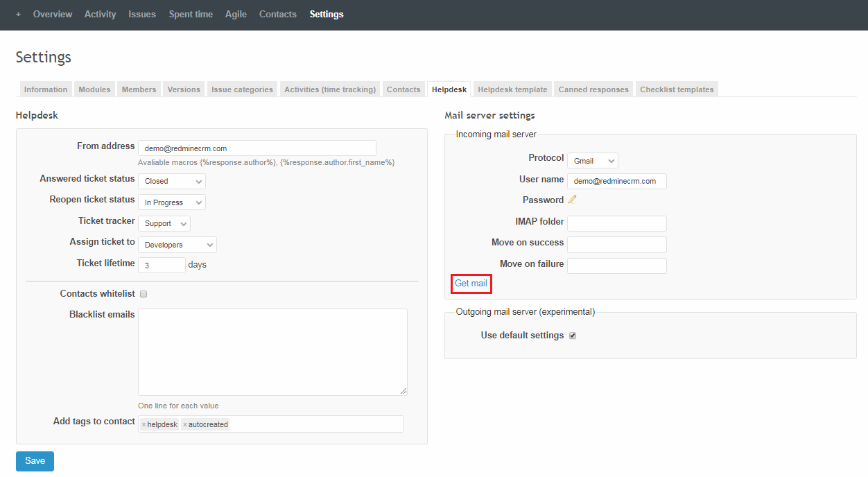This screenshot has width=868, height=477.
Task: Open the Assign ticket to dropdown
Action: coord(177,245)
